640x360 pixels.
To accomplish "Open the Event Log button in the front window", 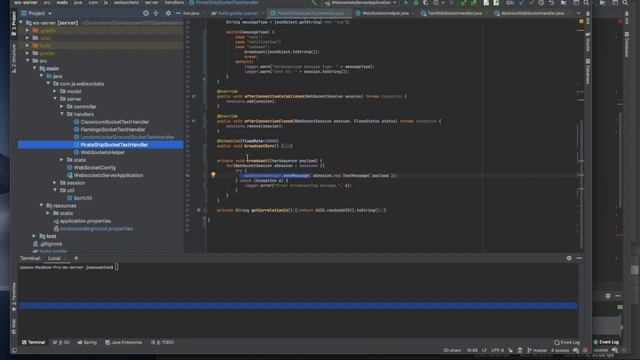I will (x=567, y=342).
